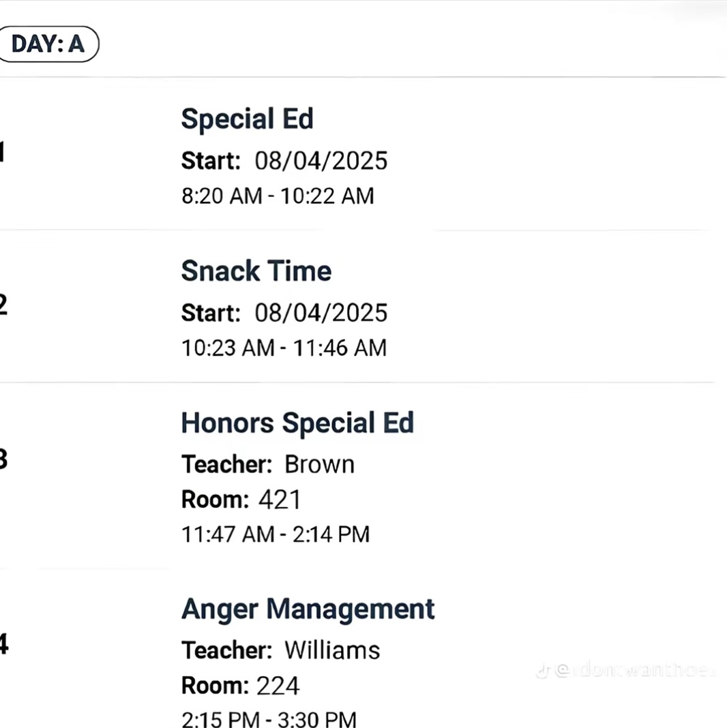
Task: Click period number 4 on the left
Action: [3, 644]
